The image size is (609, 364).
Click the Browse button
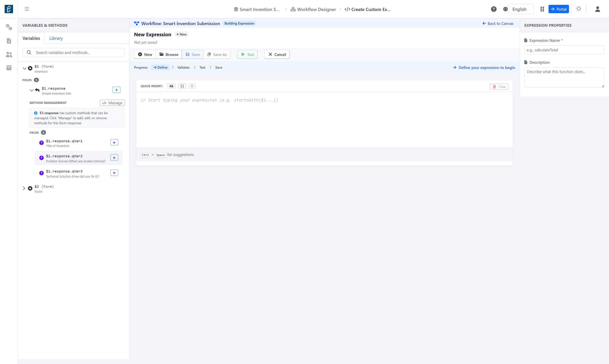[x=169, y=54]
